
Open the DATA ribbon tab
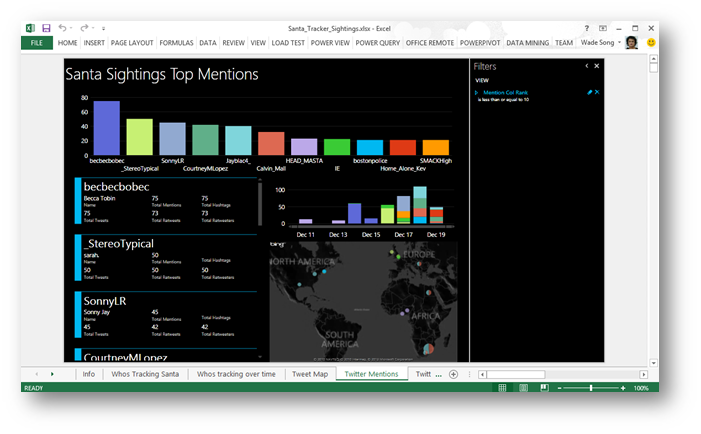coord(208,43)
